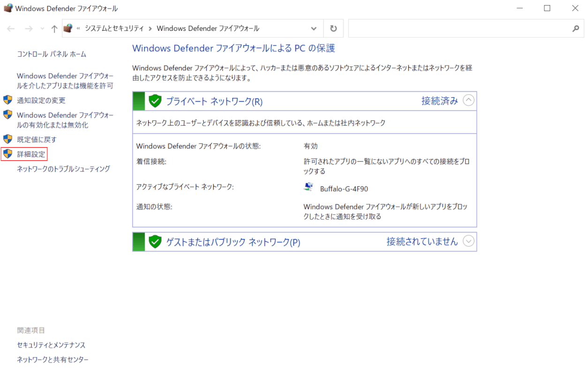Click the back navigation arrow
The height and width of the screenshot is (375, 588).
pyautogui.click(x=11, y=29)
